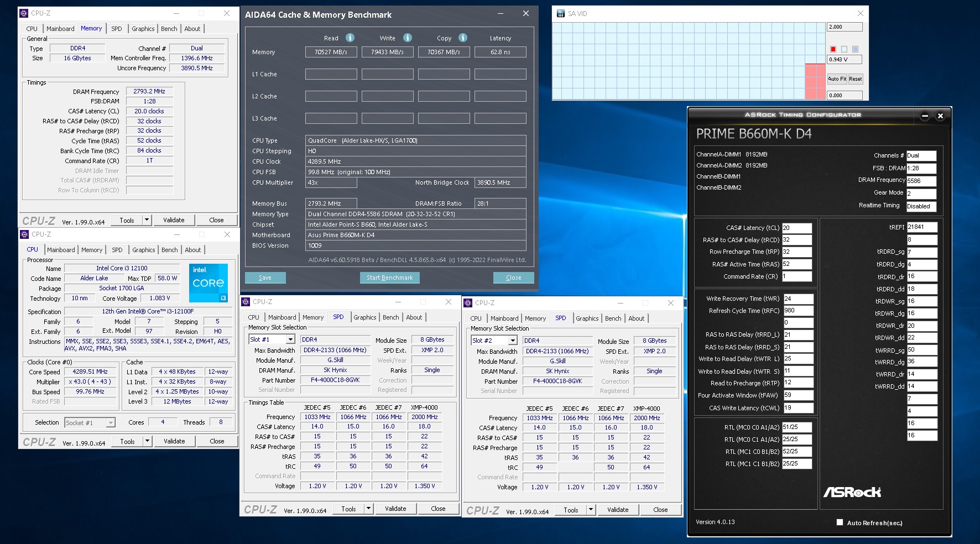The image size is (980, 544).
Task: Open the About tab in the DRAM timings CPU-Z window
Action: tap(192, 29)
